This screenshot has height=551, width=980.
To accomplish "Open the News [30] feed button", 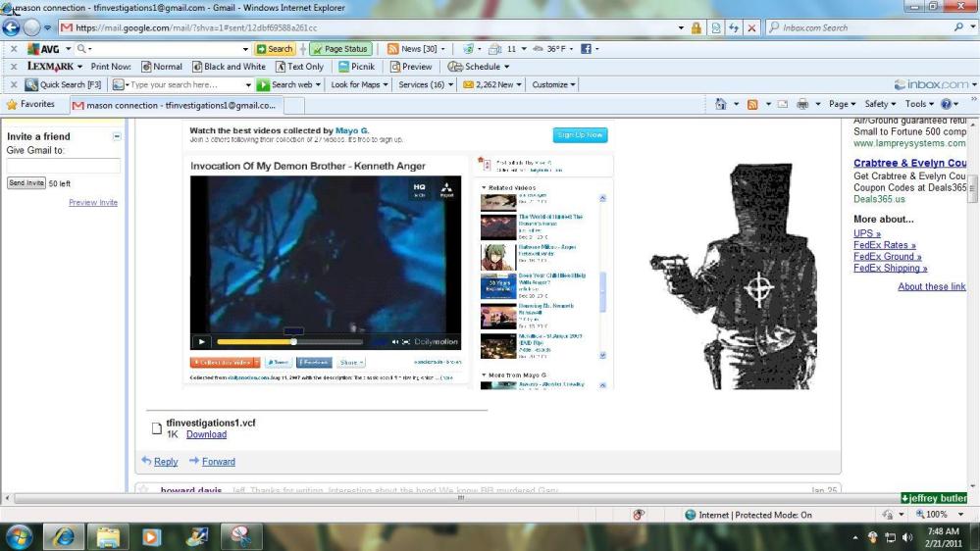I will click(416, 49).
